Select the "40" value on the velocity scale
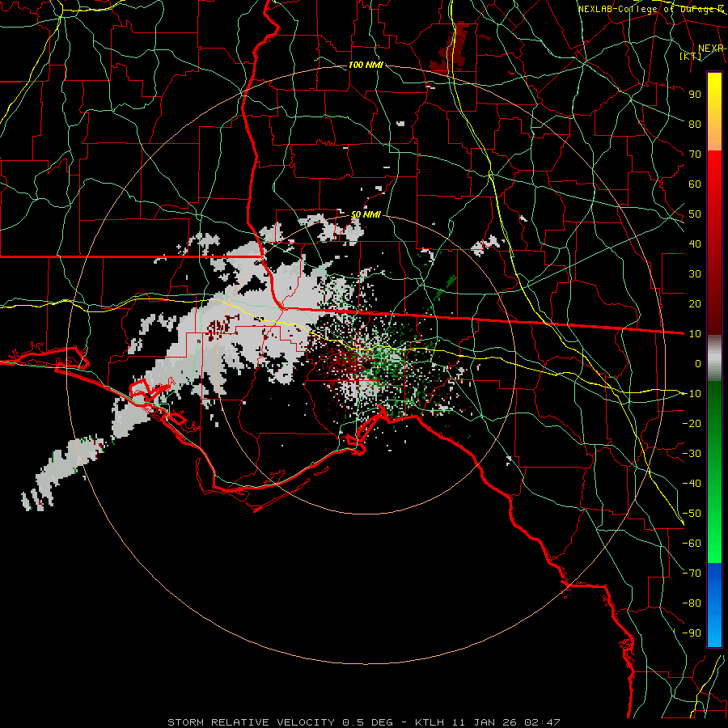The height and width of the screenshot is (728, 728). coord(695,243)
